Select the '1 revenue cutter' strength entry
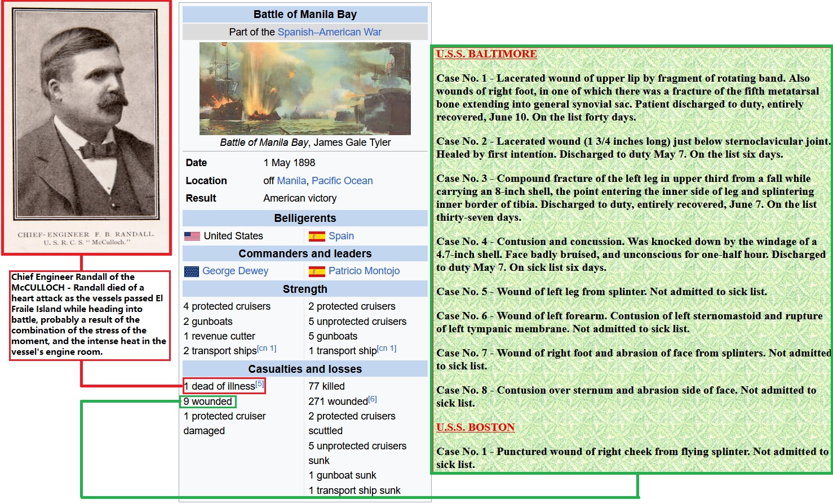 pyautogui.click(x=219, y=336)
